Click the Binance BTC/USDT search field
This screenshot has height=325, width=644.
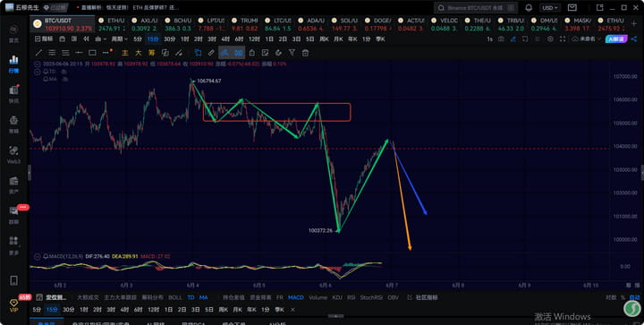(x=476, y=8)
